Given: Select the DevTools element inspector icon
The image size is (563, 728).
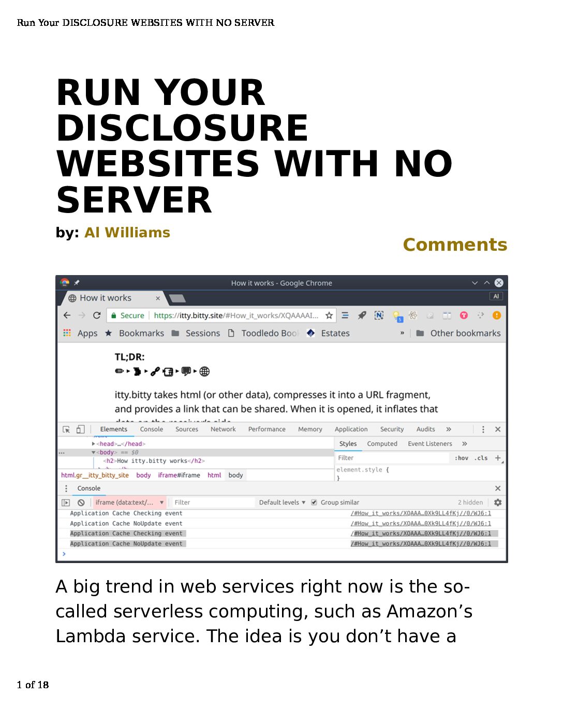Looking at the screenshot, I should 66,430.
